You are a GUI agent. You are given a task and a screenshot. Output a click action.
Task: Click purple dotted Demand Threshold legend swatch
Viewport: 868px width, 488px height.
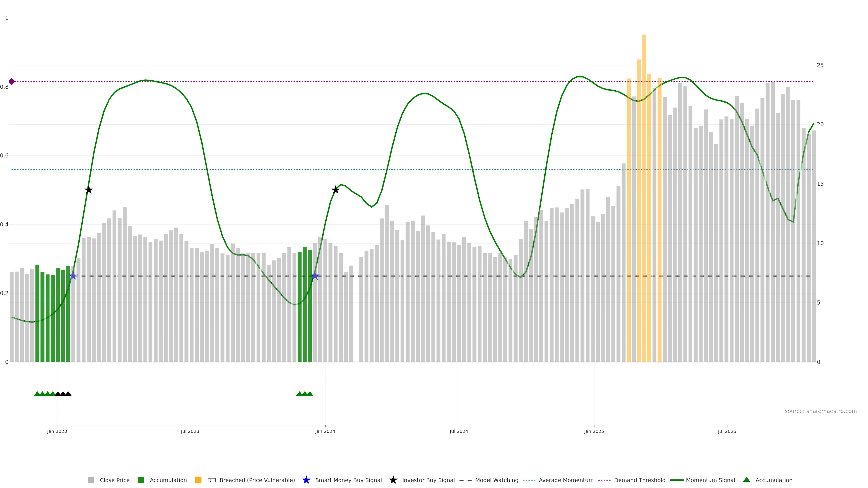click(604, 480)
